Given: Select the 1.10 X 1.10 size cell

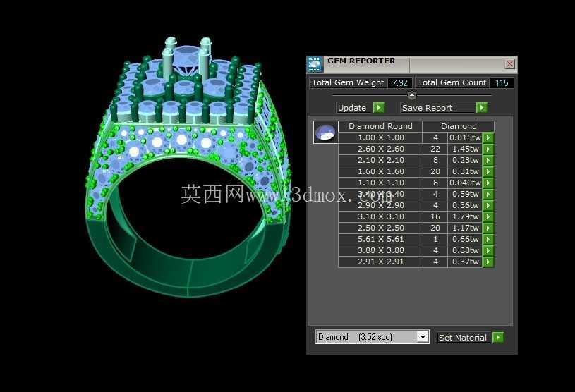Looking at the screenshot, I should click(381, 183).
